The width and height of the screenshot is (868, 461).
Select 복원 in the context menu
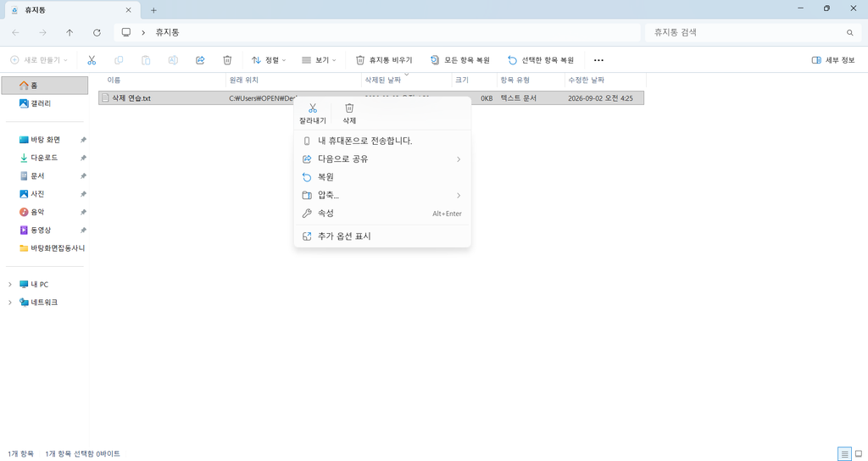(x=382, y=177)
